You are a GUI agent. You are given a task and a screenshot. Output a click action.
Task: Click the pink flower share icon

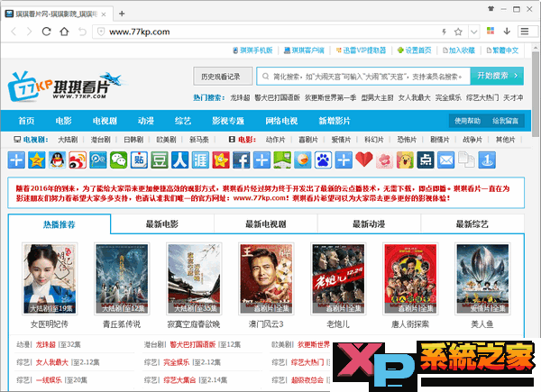point(385,160)
